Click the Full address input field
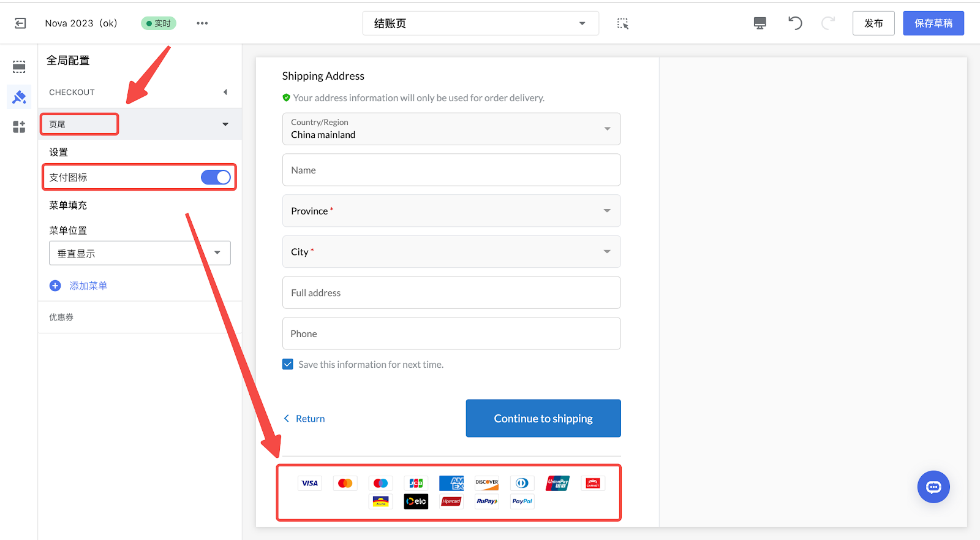The width and height of the screenshot is (980, 540). point(451,292)
